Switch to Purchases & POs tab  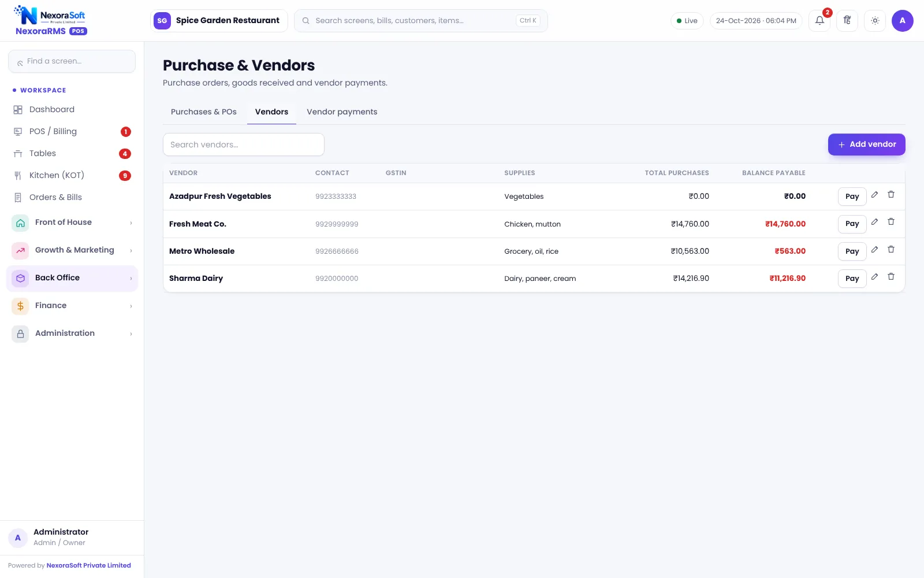tap(204, 112)
